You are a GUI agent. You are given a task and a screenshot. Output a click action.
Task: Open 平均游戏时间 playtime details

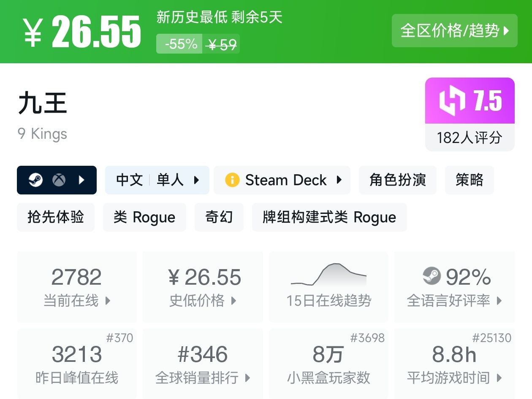tap(454, 364)
